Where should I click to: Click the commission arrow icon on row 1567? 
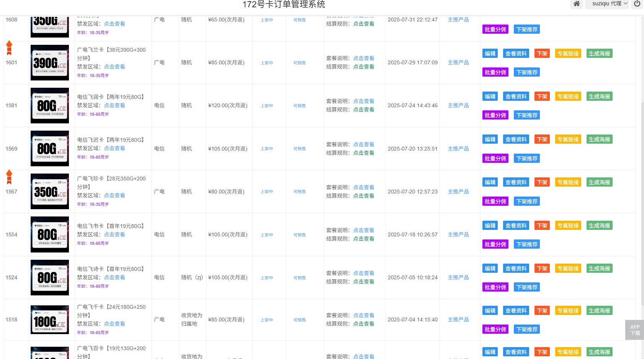click(x=9, y=177)
